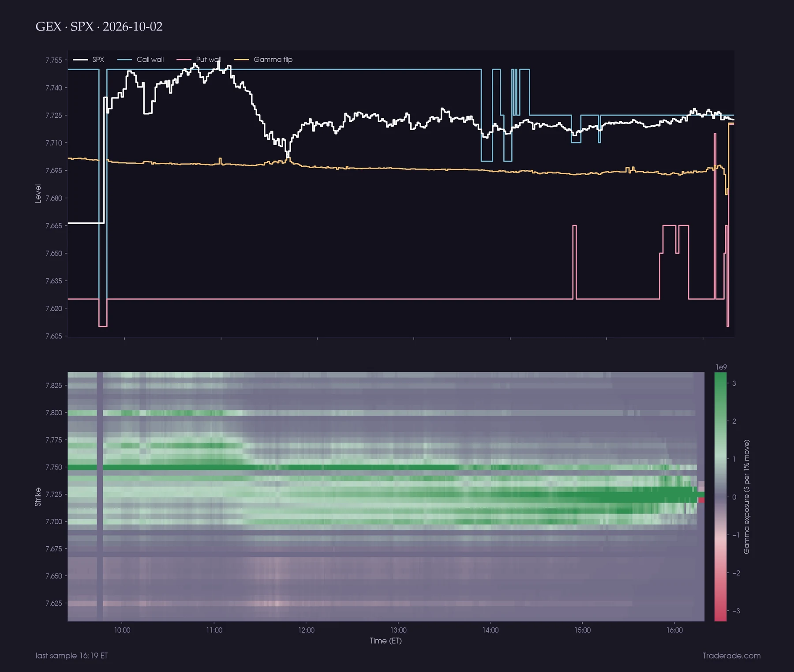Click the 16:00 time axis label

pyautogui.click(x=674, y=630)
